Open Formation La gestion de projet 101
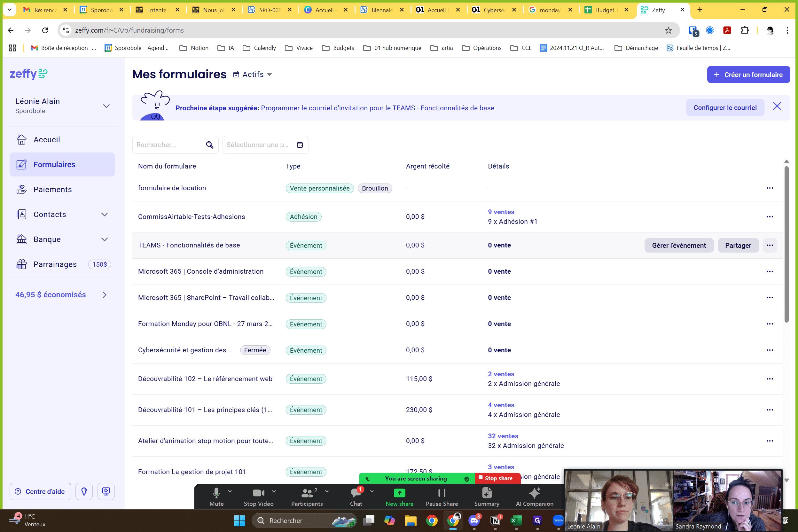The height and width of the screenshot is (532, 798). coord(192,472)
